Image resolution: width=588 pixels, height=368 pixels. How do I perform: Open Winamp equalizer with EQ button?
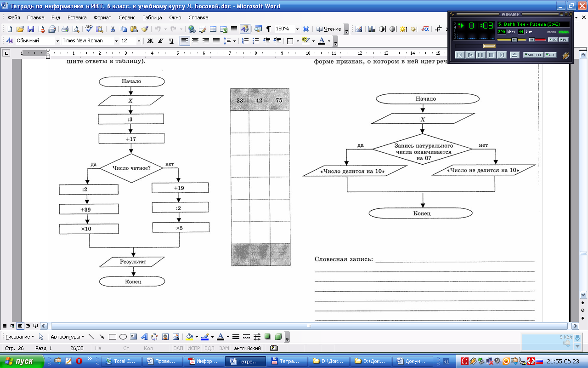(x=553, y=40)
